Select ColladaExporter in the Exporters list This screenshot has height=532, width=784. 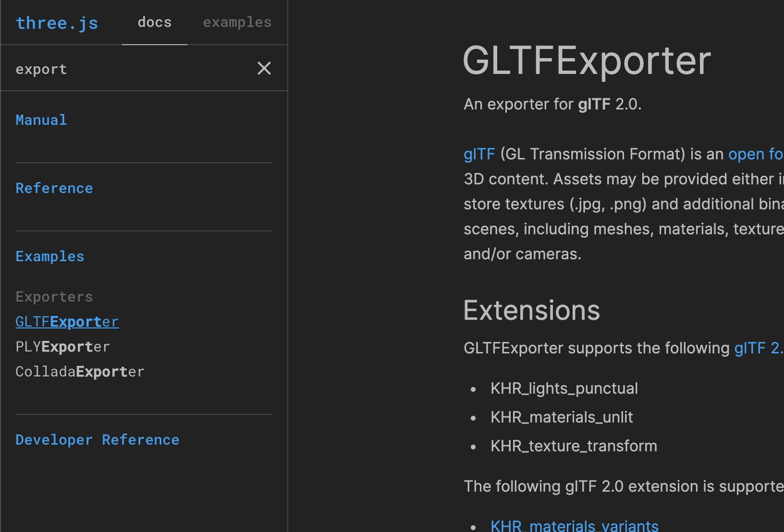[80, 371]
